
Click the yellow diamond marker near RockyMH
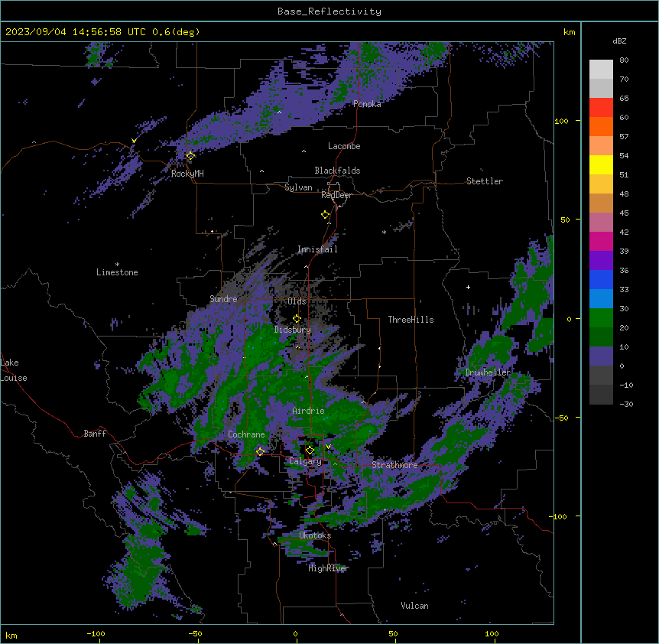tap(190, 156)
